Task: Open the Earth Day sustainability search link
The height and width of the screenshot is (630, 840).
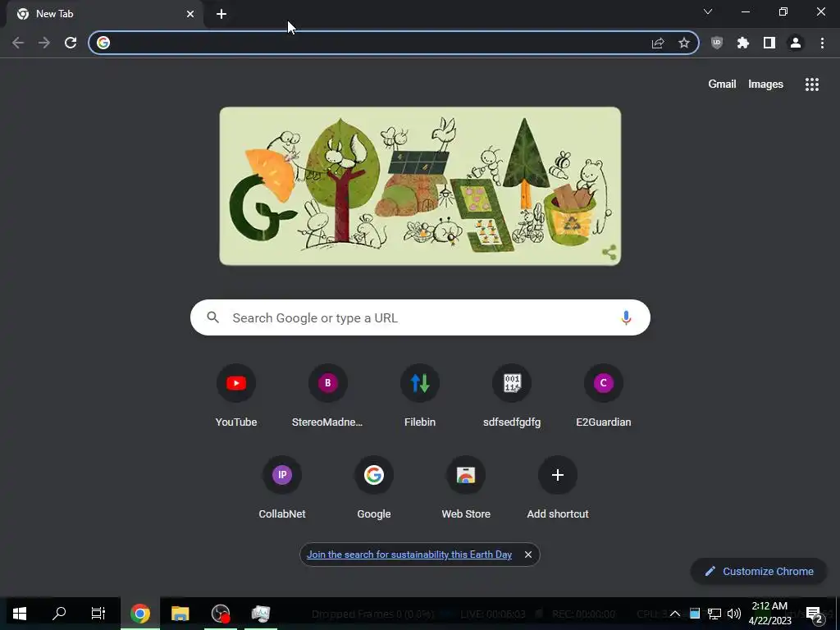Action: (409, 555)
